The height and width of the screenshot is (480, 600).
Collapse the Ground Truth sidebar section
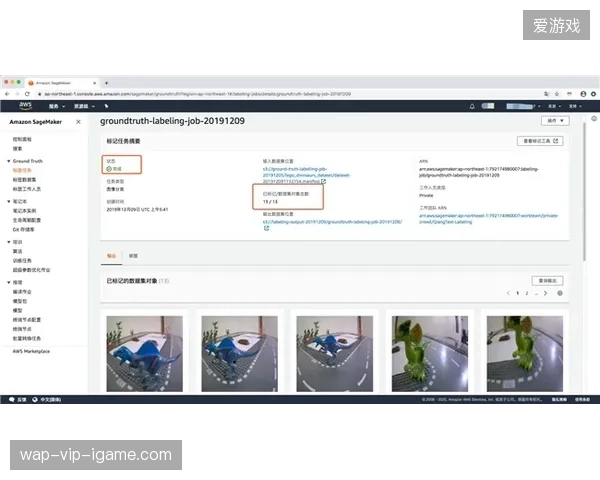pyautogui.click(x=9, y=161)
